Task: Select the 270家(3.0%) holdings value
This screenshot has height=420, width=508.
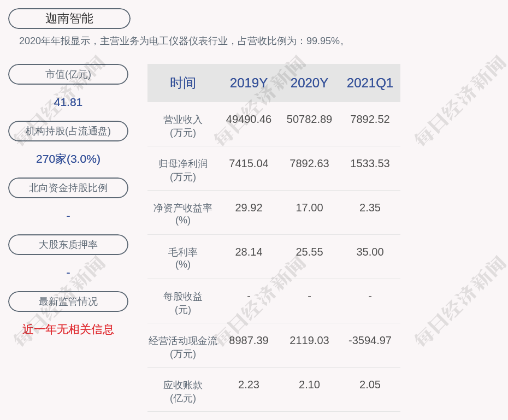Action: point(68,159)
